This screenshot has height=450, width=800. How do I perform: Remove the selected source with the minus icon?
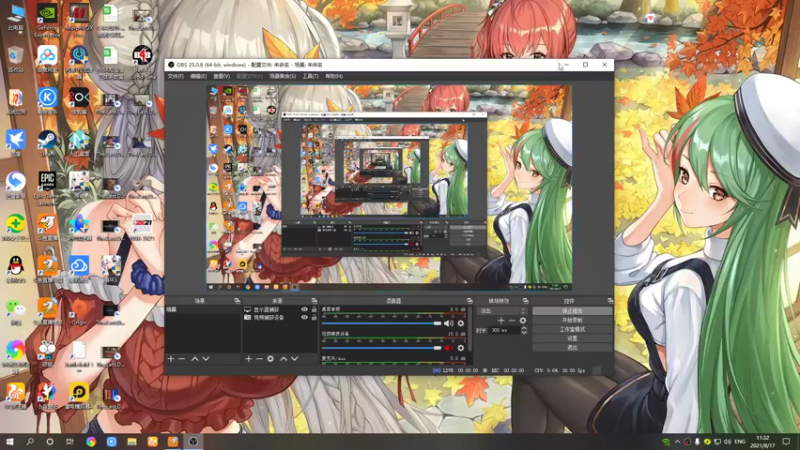(259, 359)
